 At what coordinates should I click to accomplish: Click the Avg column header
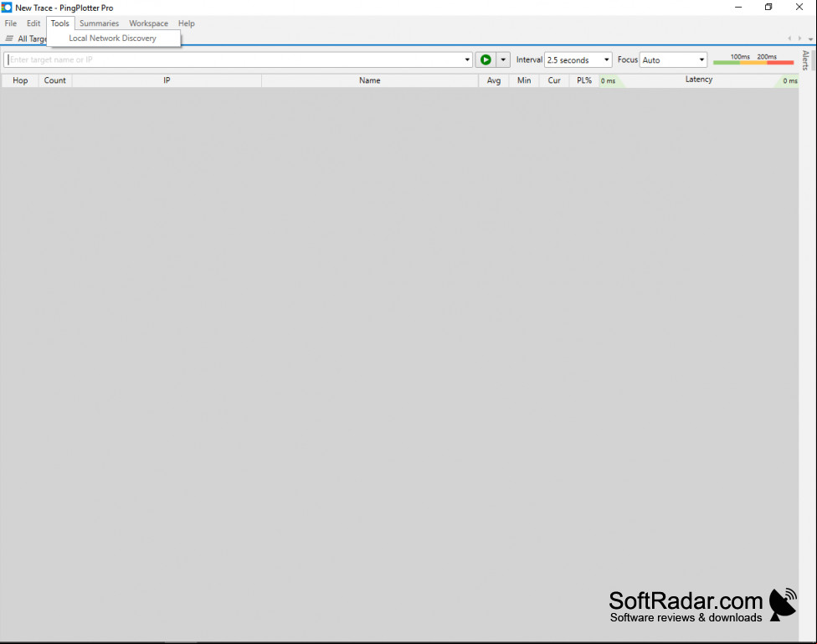pyautogui.click(x=493, y=80)
